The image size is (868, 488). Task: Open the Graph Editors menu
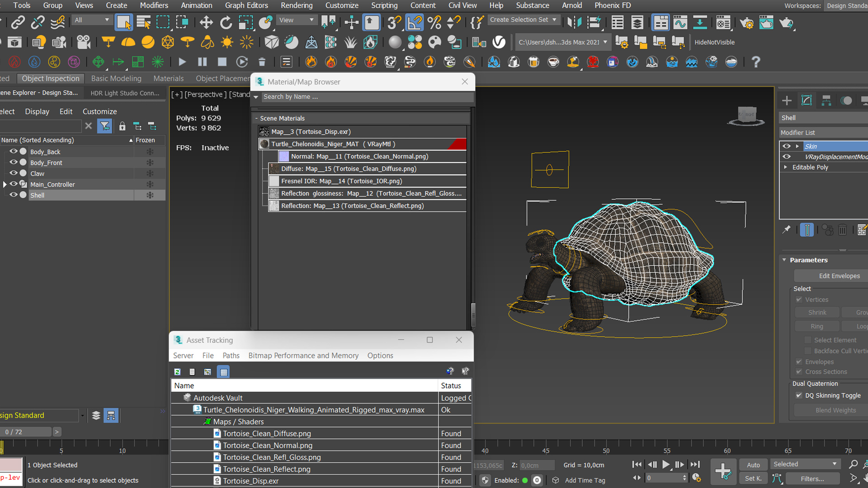click(246, 5)
